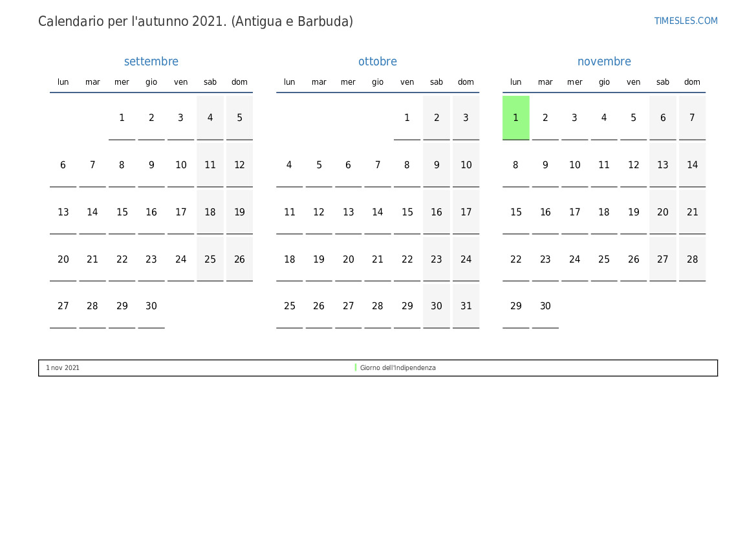Select 30 September in settembre calendar

tap(151, 306)
